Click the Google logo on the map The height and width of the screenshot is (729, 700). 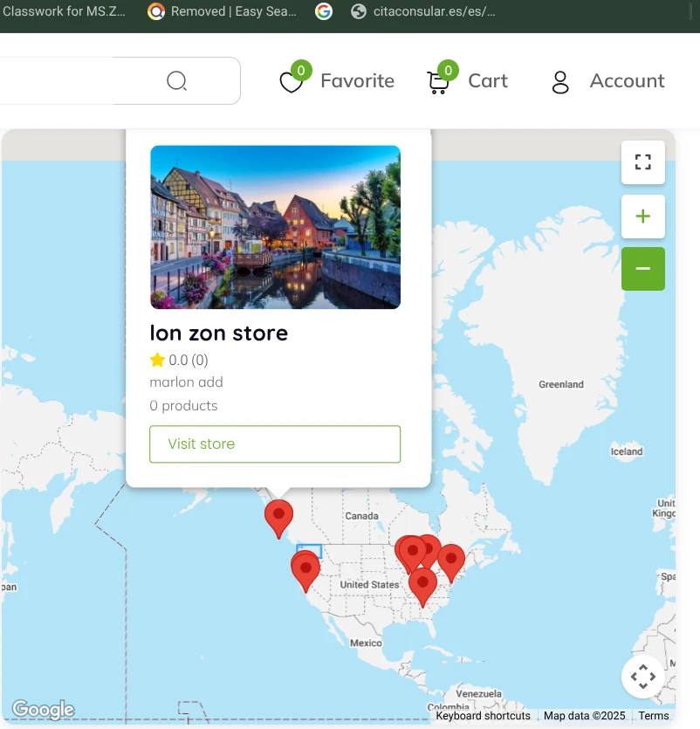pyautogui.click(x=43, y=710)
